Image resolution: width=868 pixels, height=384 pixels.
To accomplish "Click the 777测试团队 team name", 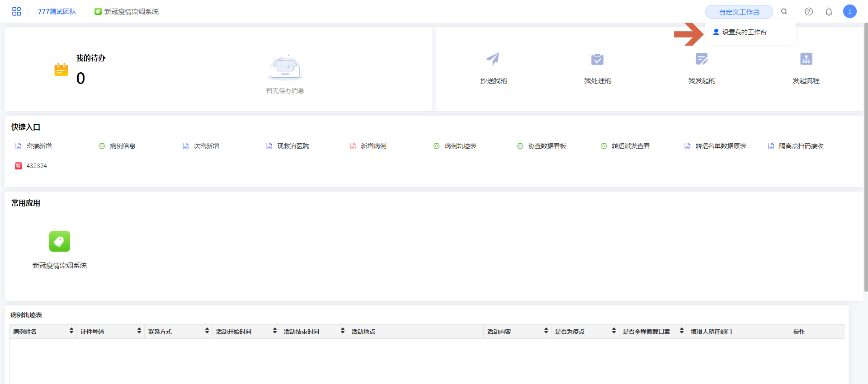I will (x=57, y=11).
